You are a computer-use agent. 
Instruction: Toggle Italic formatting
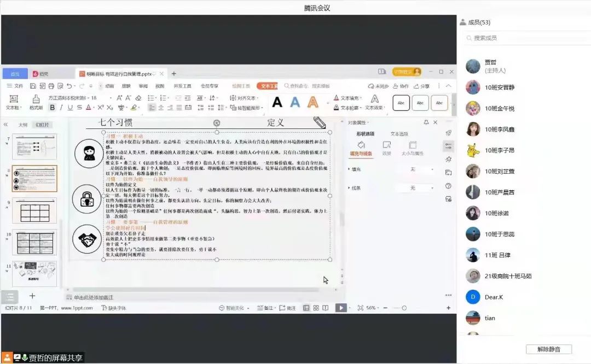click(61, 108)
